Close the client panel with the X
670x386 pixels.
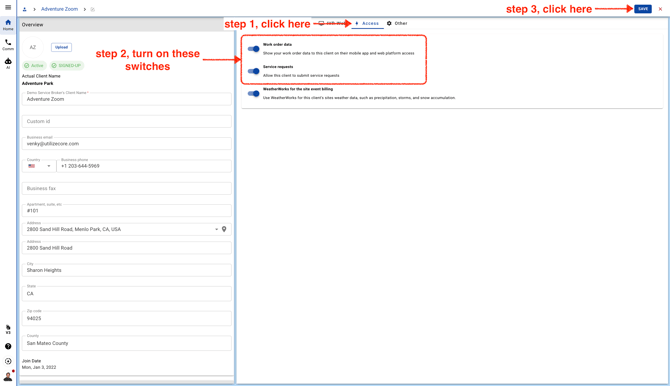click(660, 9)
